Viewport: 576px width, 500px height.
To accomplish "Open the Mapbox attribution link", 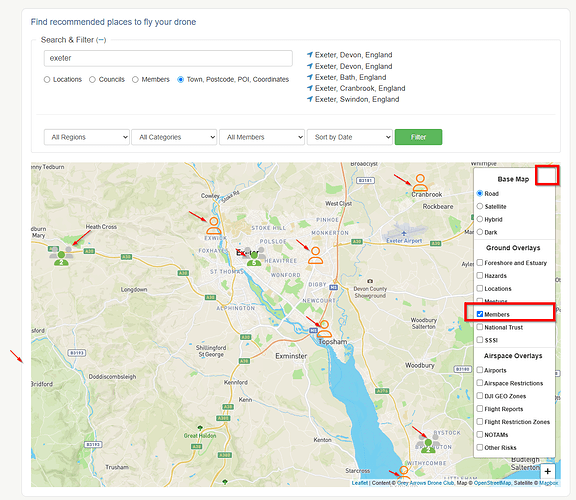I will point(548,483).
